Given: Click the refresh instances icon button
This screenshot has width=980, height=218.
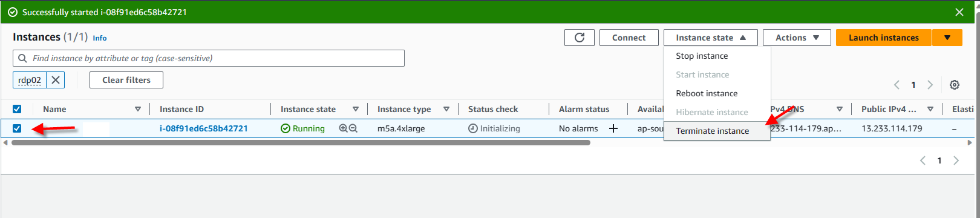Looking at the screenshot, I should 580,38.
